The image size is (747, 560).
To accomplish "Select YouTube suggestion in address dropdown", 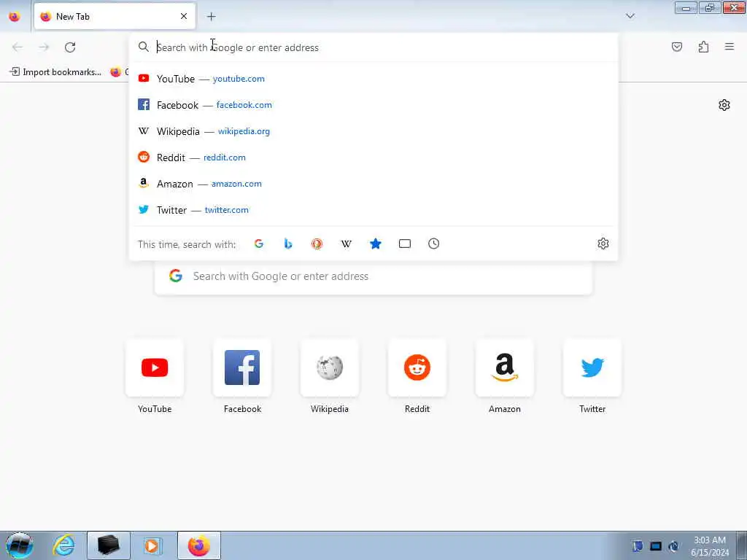I will coord(373,79).
